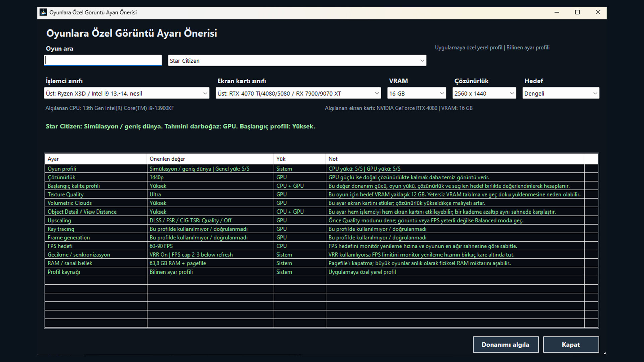The width and height of the screenshot is (644, 362).
Task: Select the 'Gecikme / senkronizasyon' row
Action: [321, 255]
